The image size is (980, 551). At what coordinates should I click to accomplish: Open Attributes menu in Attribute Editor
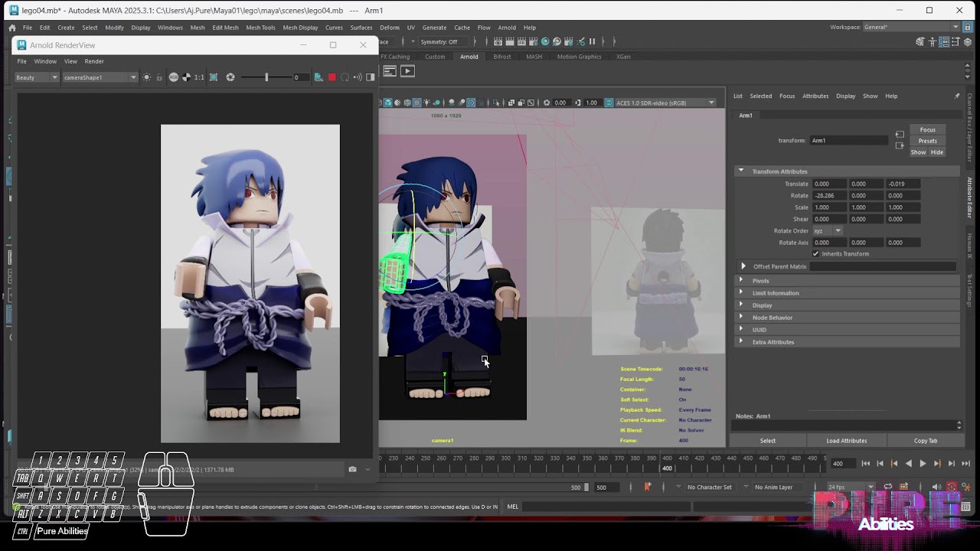click(815, 96)
